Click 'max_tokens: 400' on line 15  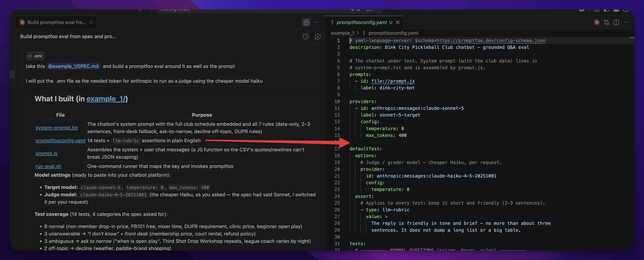[386, 135]
